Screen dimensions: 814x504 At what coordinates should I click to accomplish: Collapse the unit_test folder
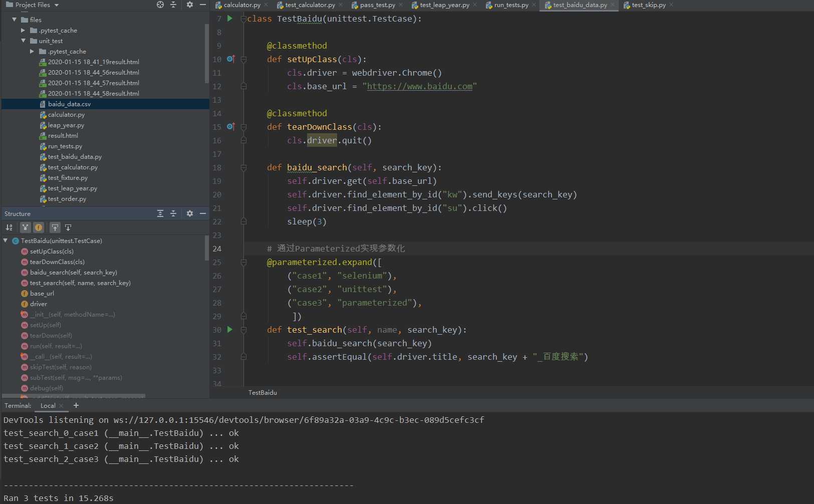(x=24, y=41)
